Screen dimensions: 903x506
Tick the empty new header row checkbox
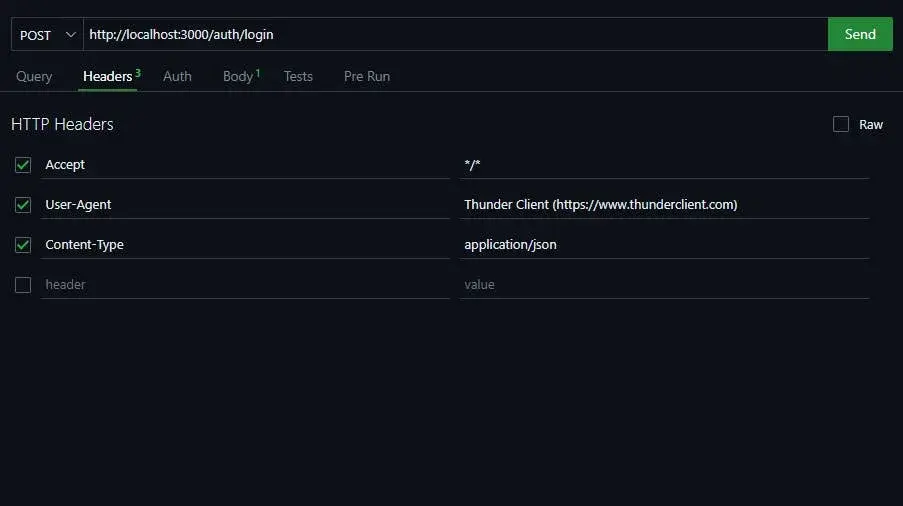pyautogui.click(x=23, y=285)
